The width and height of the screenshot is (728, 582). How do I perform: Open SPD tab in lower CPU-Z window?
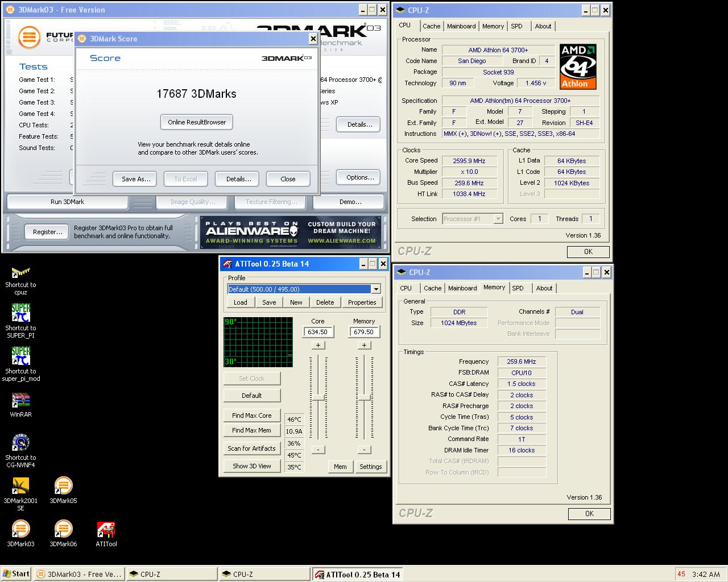click(518, 288)
